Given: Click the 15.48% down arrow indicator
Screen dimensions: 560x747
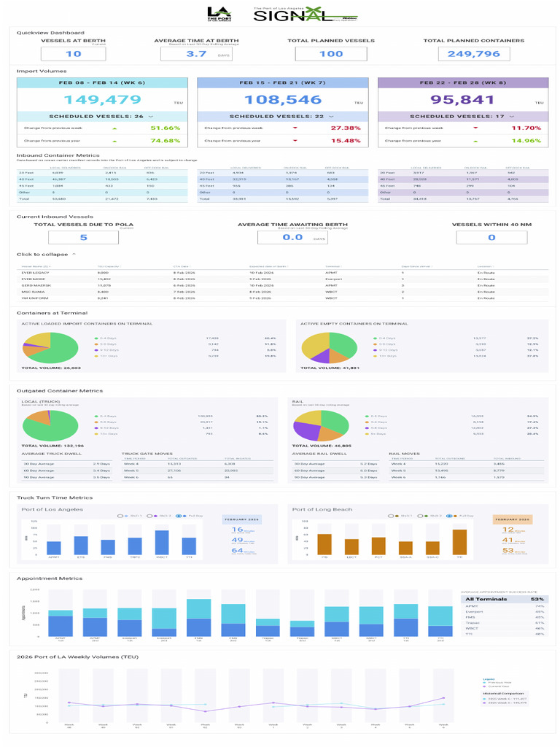Looking at the screenshot, I should tap(295, 141).
